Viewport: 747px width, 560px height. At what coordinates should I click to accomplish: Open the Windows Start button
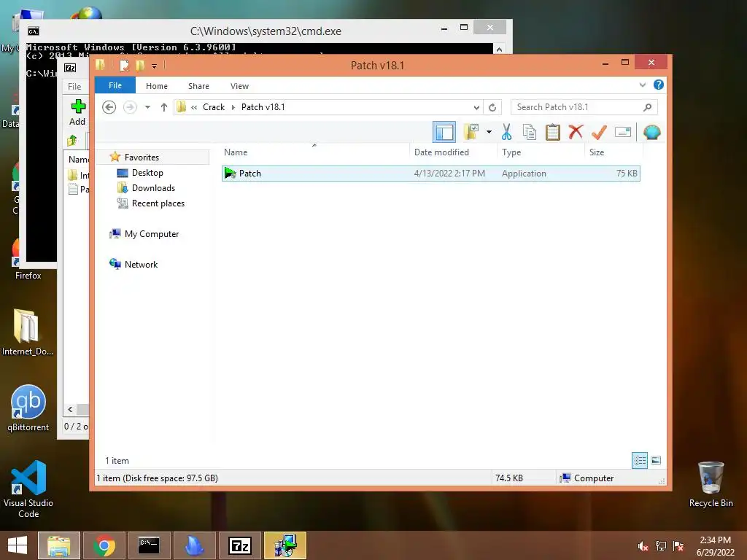(x=18, y=545)
